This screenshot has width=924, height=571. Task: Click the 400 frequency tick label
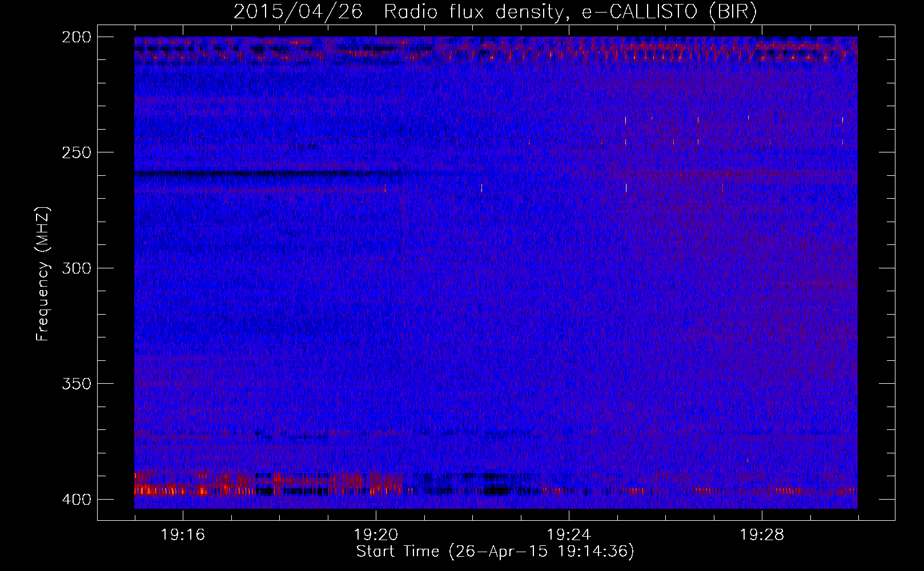click(x=76, y=499)
